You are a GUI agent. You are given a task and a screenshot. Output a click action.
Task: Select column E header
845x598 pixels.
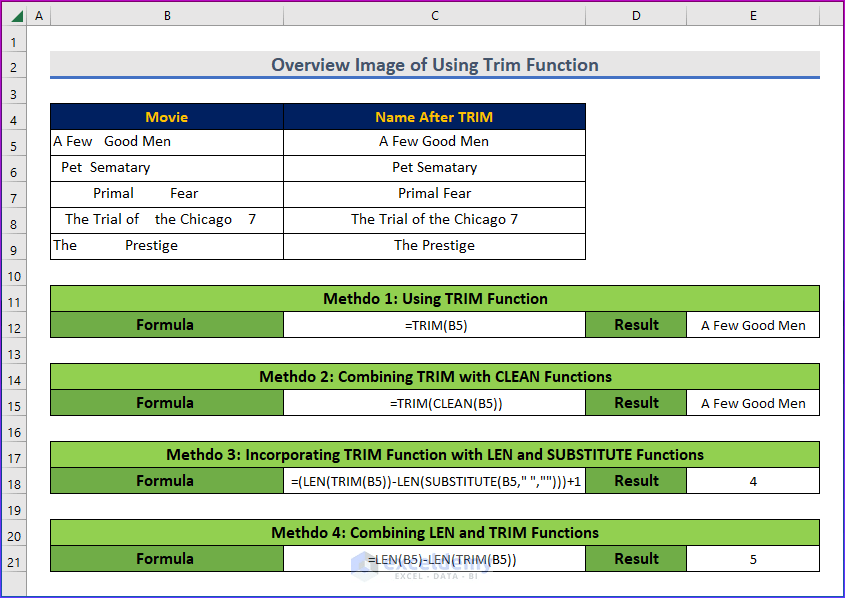(x=752, y=16)
